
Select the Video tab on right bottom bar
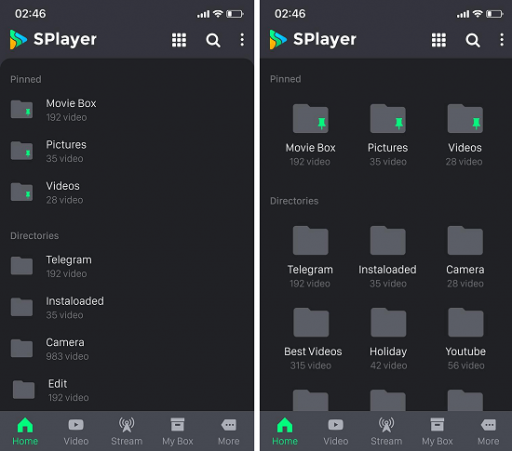[x=336, y=431]
